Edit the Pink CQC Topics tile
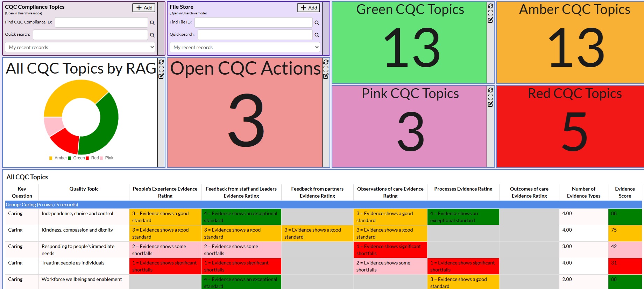The width and height of the screenshot is (644, 289). coord(490,104)
